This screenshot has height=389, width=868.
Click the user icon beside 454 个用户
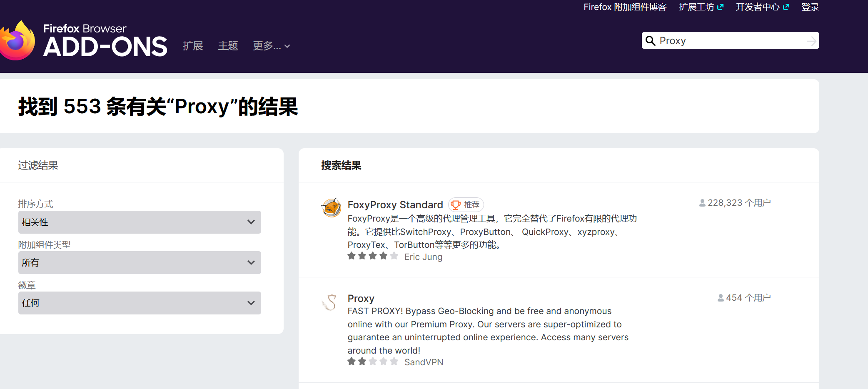coord(721,298)
